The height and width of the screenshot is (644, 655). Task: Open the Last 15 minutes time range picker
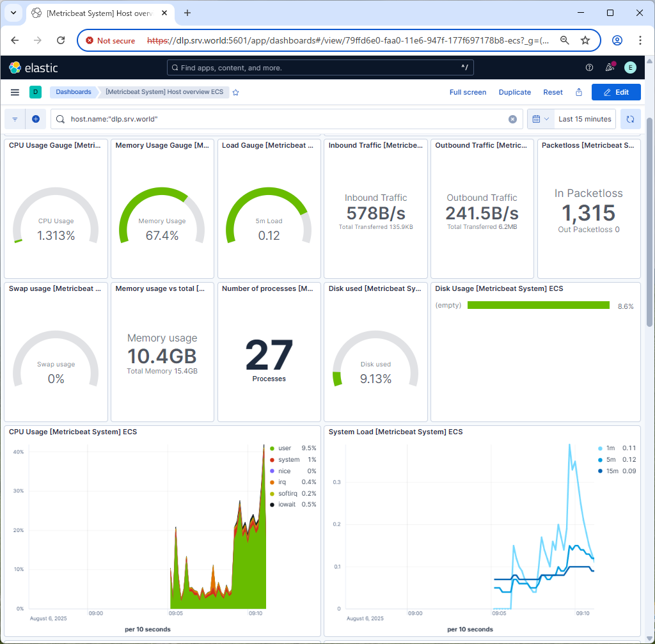584,119
